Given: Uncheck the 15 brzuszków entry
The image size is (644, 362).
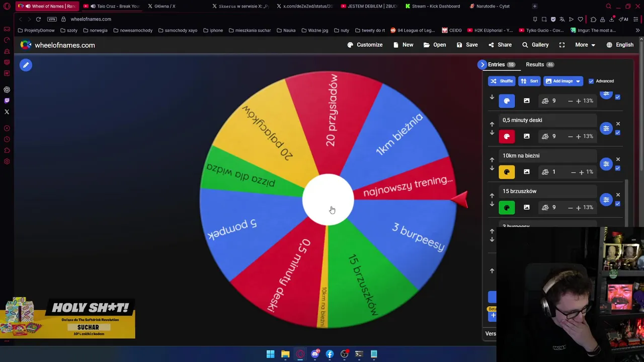Looking at the screenshot, I should [x=618, y=204].
